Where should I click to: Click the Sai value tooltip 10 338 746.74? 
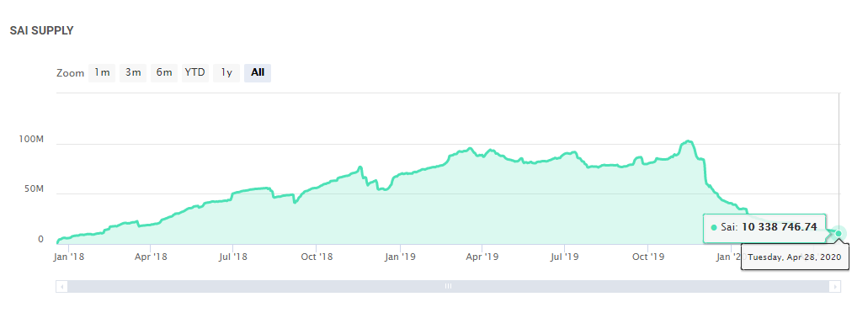[765, 228]
